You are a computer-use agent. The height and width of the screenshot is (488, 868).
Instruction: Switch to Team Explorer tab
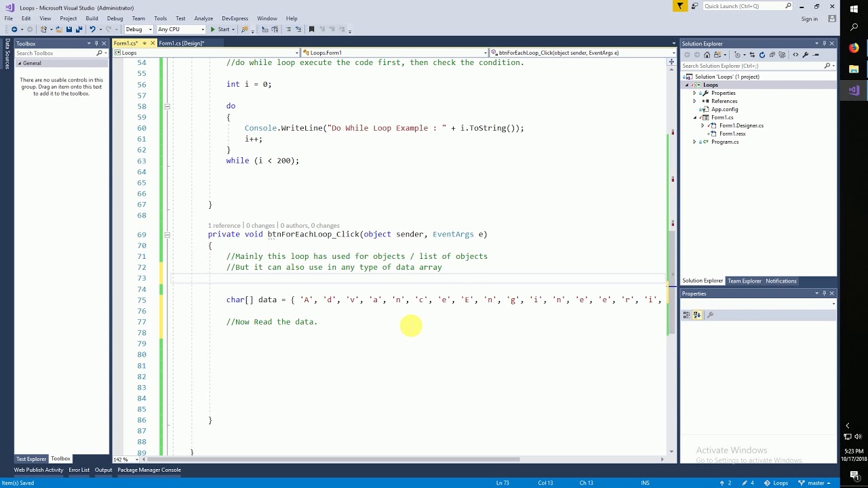coord(744,281)
